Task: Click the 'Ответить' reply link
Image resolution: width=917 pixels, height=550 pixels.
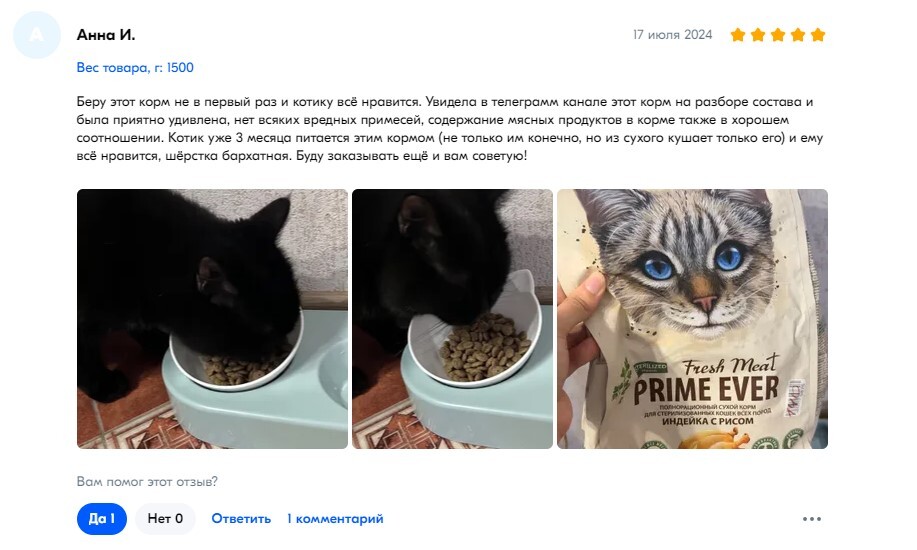Action: 241,519
